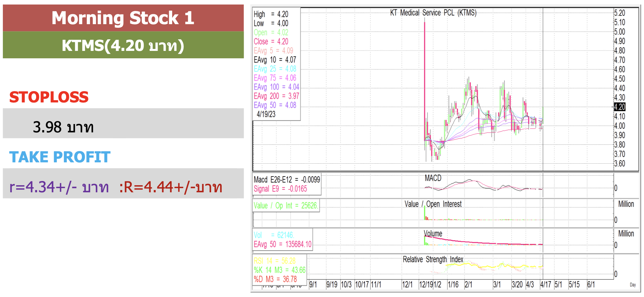Screen dimensions: 644x297
Task: Click the Value / Open Interest panel title
Action: (x=433, y=204)
